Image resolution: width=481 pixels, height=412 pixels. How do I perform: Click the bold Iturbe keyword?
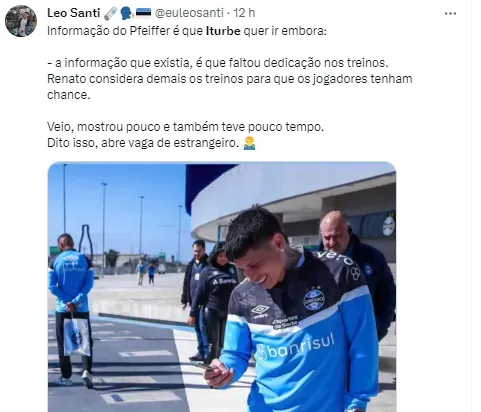pyautogui.click(x=223, y=31)
